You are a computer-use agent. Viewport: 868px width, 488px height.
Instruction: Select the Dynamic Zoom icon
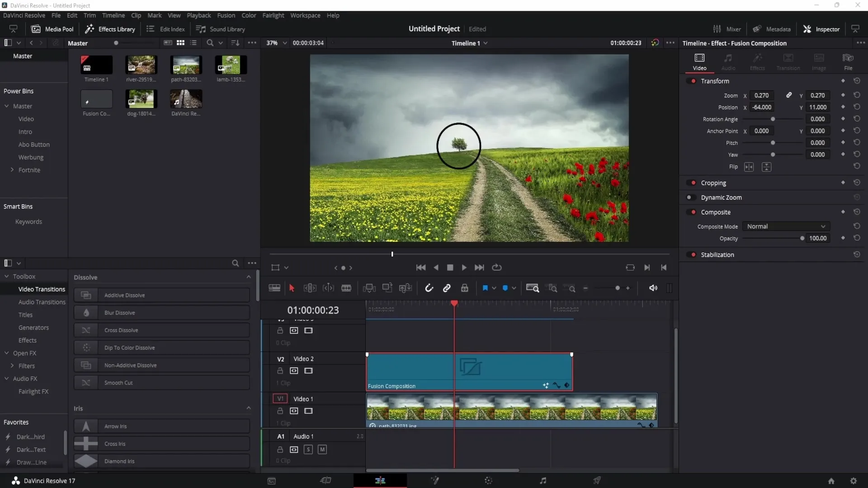tap(690, 197)
